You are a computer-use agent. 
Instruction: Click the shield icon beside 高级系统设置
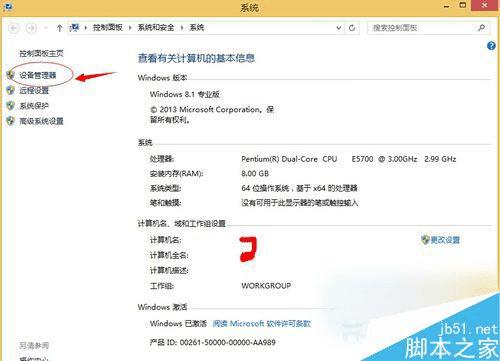11,121
